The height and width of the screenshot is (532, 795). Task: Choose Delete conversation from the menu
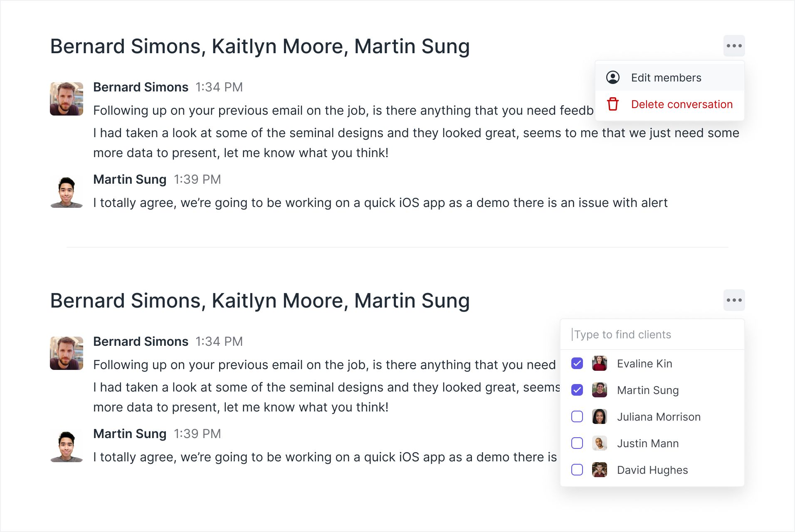click(x=669, y=104)
